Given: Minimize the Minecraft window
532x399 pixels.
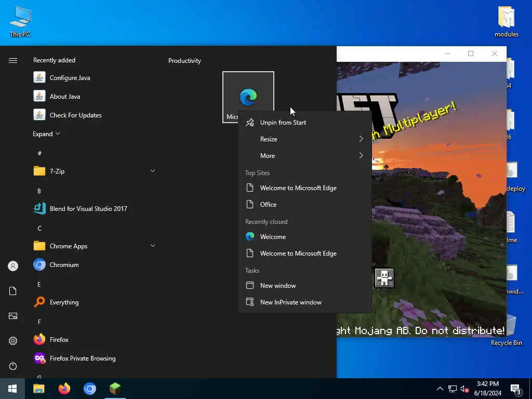Looking at the screenshot, I should [x=447, y=54].
